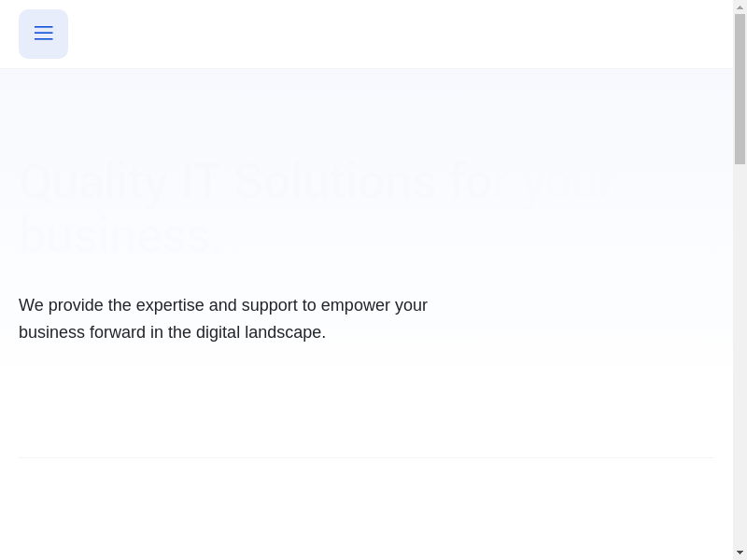The height and width of the screenshot is (560, 747).
Task: Click the "We provide the expertise" paragraph
Action: pos(223,318)
